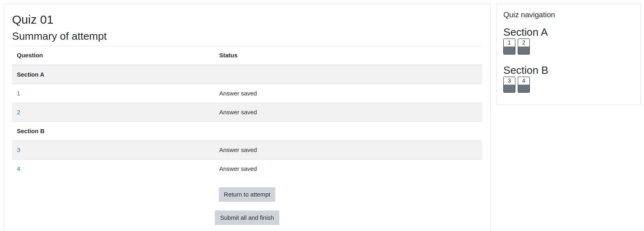Click the Question column header
Viewport: 644px width, 231px height.
click(x=30, y=55)
